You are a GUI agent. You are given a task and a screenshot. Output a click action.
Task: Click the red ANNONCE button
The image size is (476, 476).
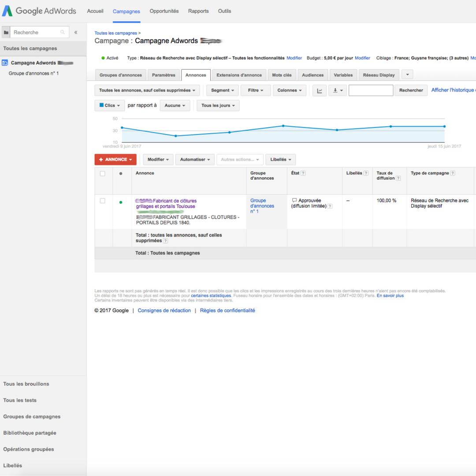click(x=115, y=160)
